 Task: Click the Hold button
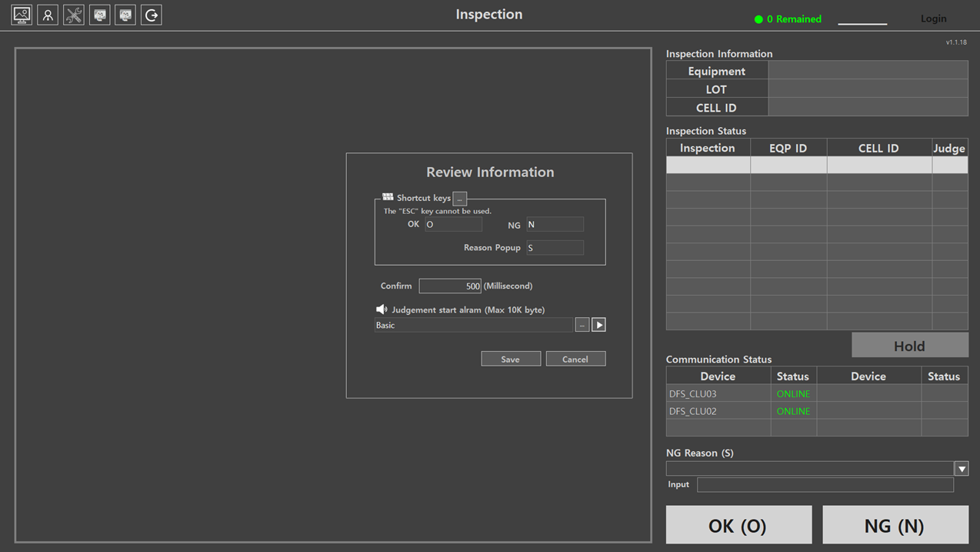tap(909, 346)
